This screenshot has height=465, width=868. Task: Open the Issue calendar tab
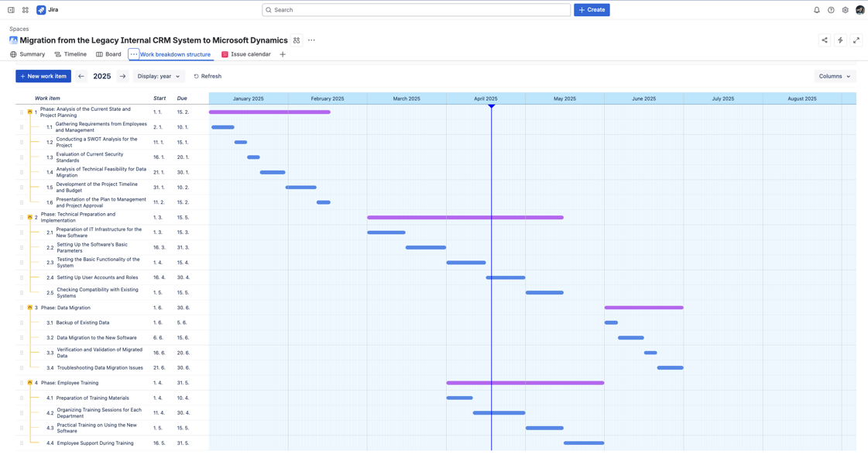coord(246,54)
